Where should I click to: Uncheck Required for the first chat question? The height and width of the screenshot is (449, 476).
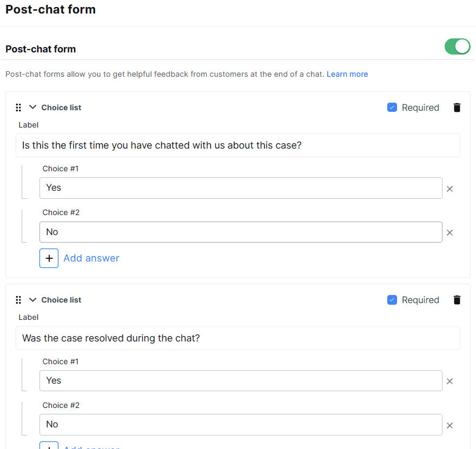[392, 108]
